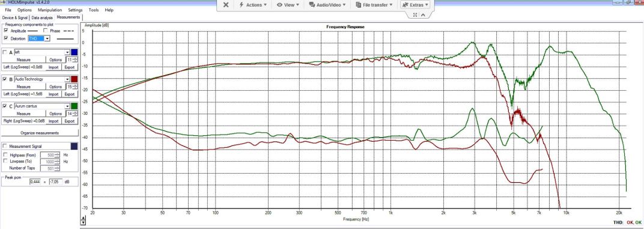Open the Manipulation menu
The height and width of the screenshot is (229, 644).
click(x=50, y=10)
